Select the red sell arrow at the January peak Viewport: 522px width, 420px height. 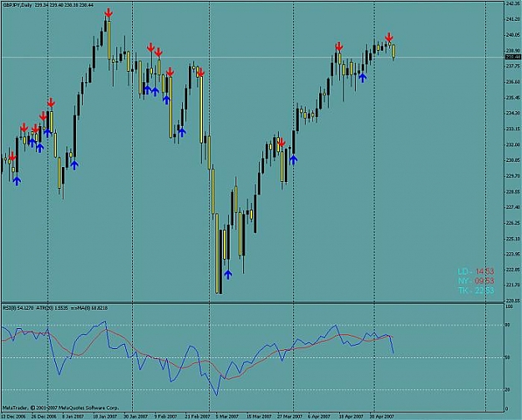pos(109,13)
